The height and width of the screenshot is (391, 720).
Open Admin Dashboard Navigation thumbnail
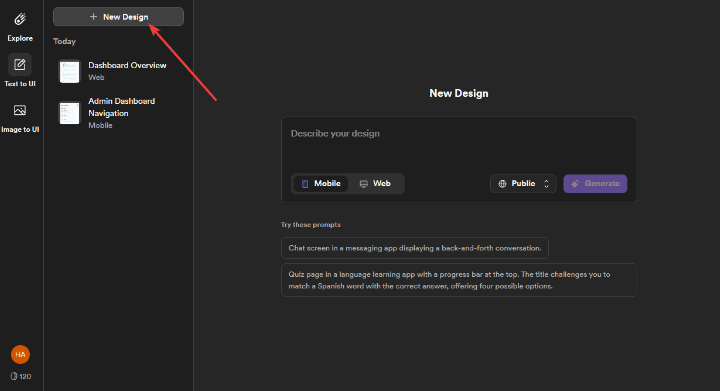70,113
